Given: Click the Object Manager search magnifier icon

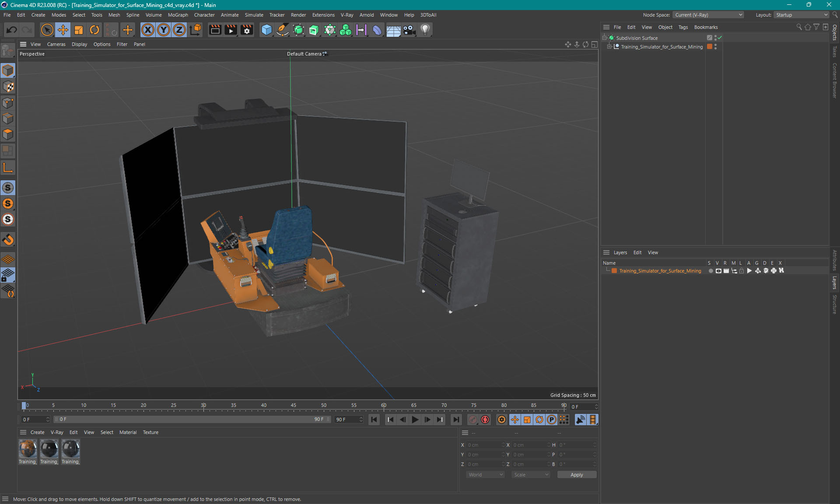Looking at the screenshot, I should 799,27.
